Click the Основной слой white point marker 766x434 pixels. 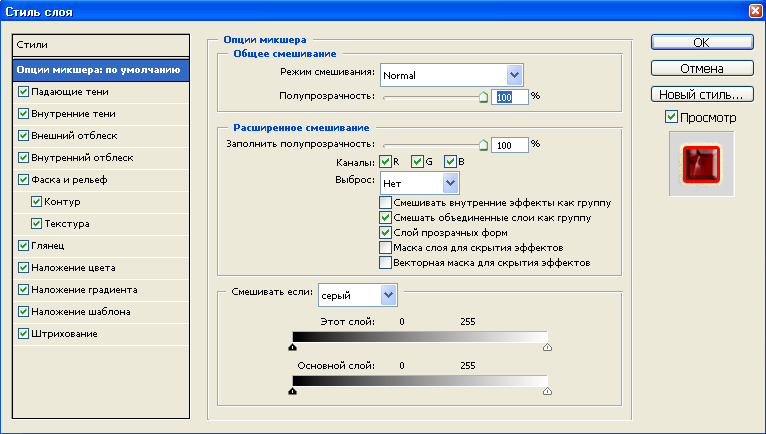click(x=547, y=391)
